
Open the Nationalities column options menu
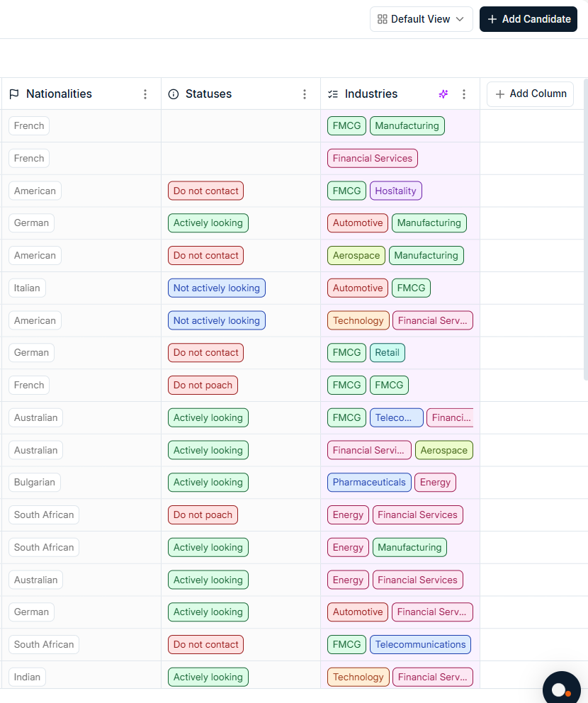[145, 94]
